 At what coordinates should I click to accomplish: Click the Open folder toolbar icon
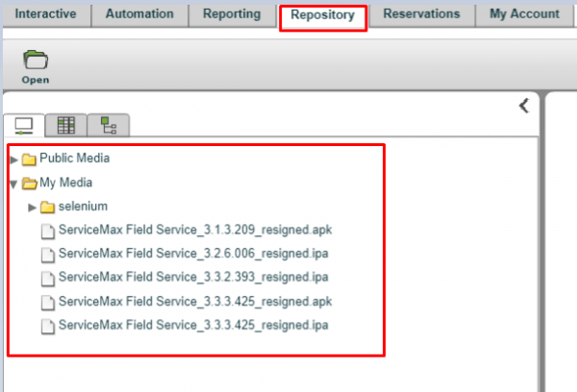click(x=36, y=60)
